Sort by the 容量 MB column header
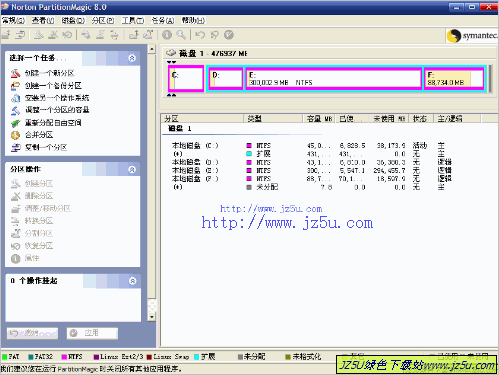 click(x=319, y=118)
